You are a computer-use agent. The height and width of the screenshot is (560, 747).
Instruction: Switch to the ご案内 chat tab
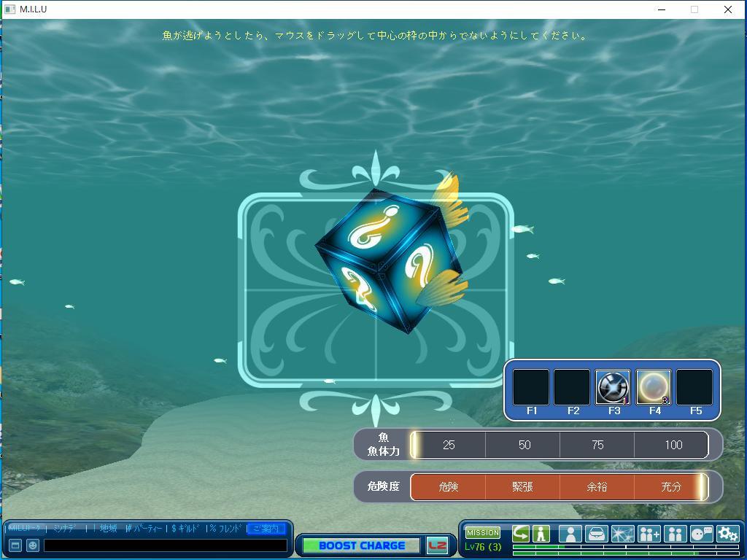pyautogui.click(x=266, y=529)
